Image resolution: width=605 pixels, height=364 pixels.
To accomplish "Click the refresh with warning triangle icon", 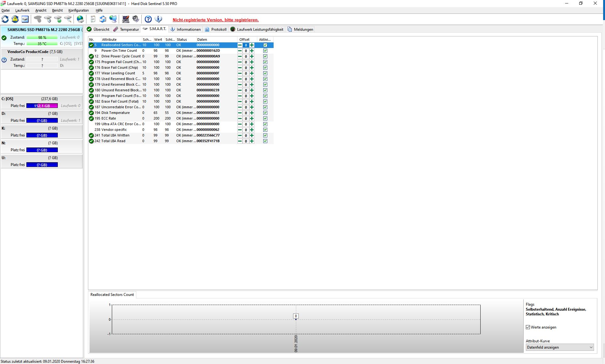I will pos(15,19).
